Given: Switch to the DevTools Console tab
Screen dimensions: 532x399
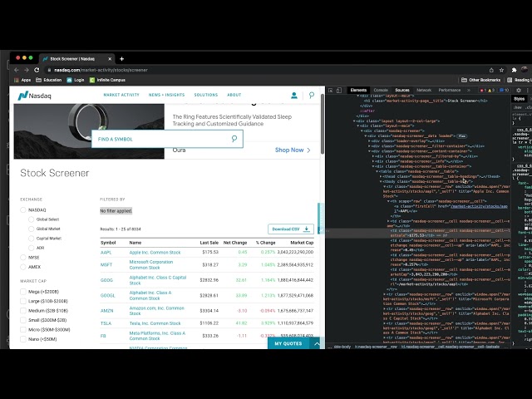Looking at the screenshot, I should coord(381,91).
